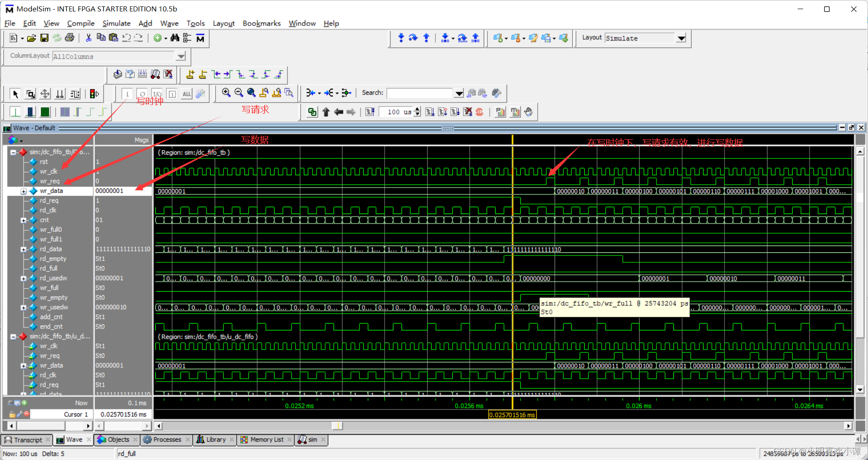The width and height of the screenshot is (868, 460).
Task: Select the Zoom Out magnifier tool
Action: pyautogui.click(x=239, y=93)
